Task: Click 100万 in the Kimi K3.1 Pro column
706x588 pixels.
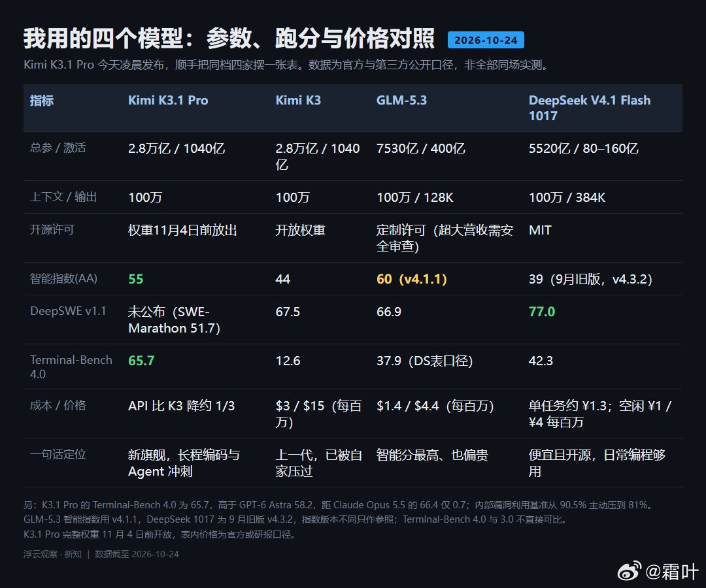Action: (145, 197)
